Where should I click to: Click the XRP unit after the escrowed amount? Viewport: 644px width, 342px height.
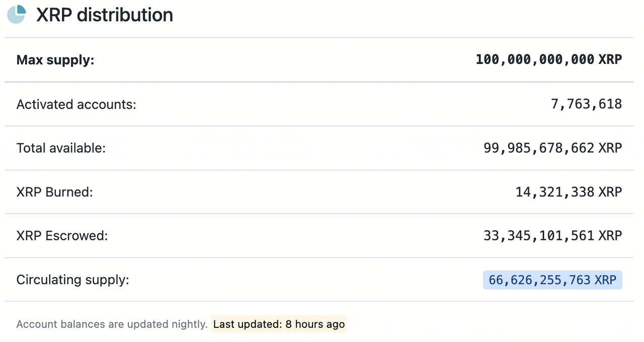point(610,235)
